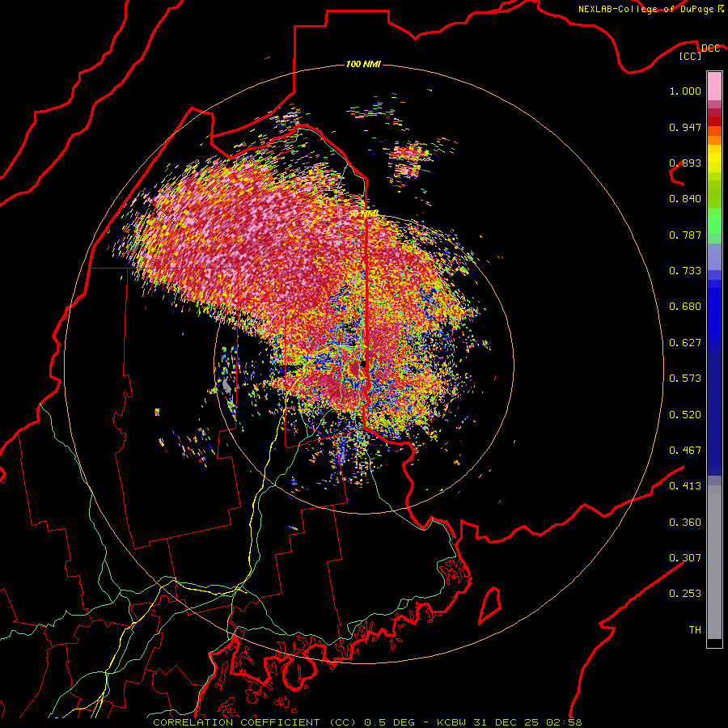Screen dimensions: 728x728
Task: Pick the dark navy color bar segment near 0.520
Action: (x=714, y=411)
